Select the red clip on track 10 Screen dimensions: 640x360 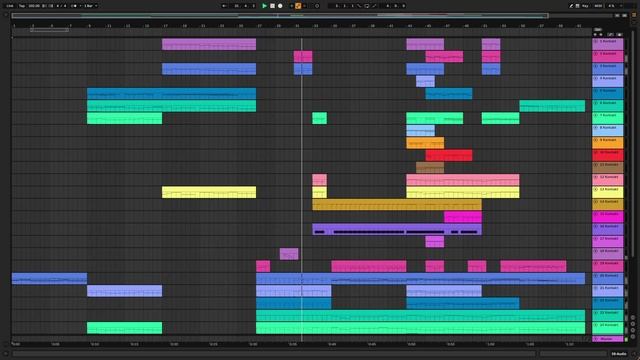(449, 155)
